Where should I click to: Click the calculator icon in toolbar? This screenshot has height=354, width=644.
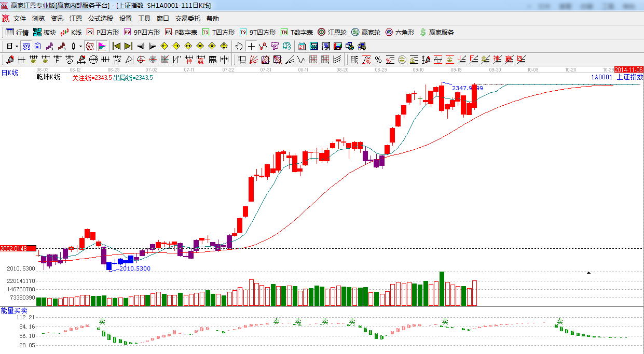pyautogui.click(x=326, y=46)
